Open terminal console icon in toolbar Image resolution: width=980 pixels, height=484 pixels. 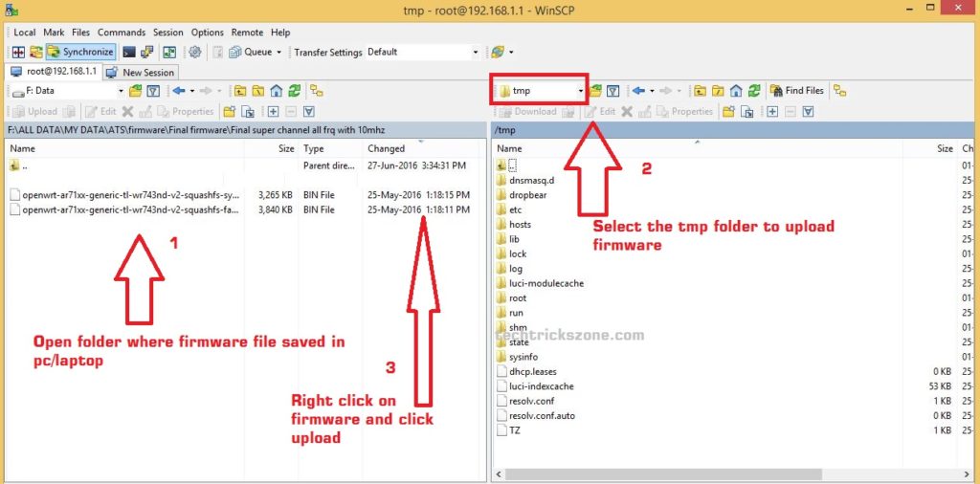[x=129, y=52]
